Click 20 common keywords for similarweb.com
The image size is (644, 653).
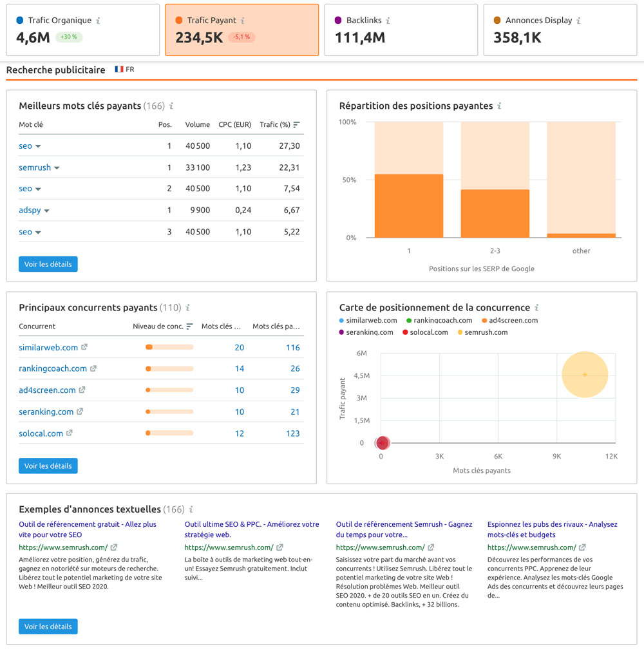pos(240,347)
